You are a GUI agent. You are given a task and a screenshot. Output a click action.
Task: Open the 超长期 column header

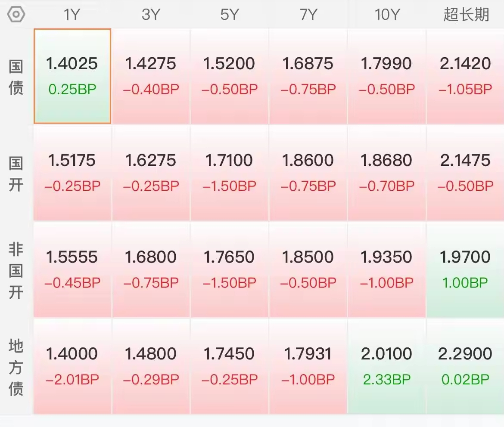tap(466, 15)
